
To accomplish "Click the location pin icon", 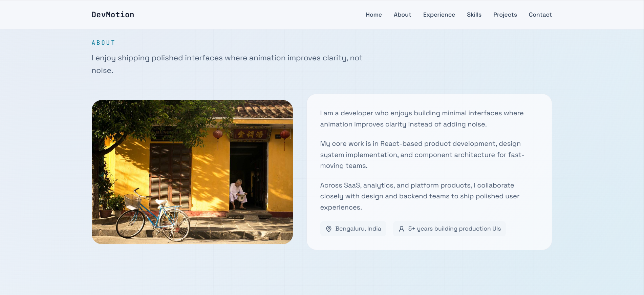I will click(328, 229).
